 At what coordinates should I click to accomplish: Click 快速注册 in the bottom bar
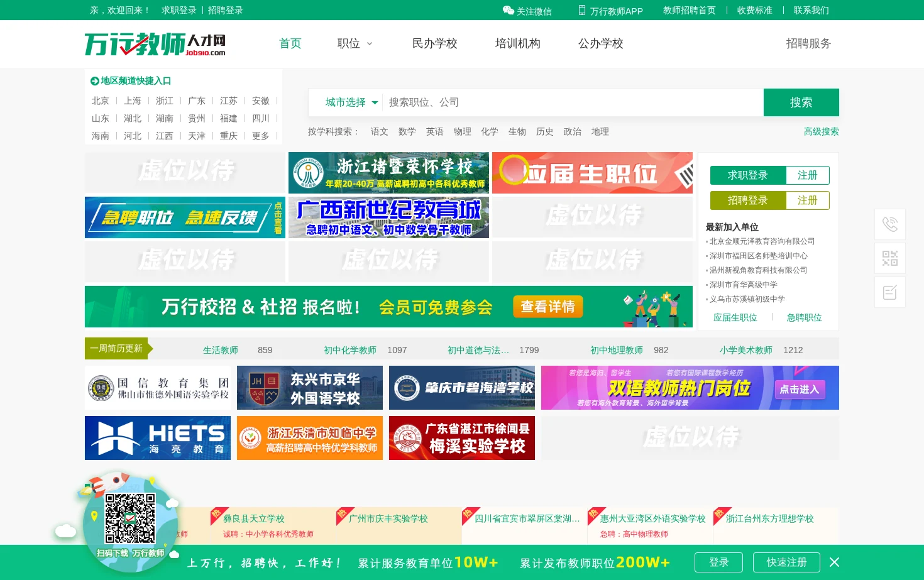click(786, 562)
